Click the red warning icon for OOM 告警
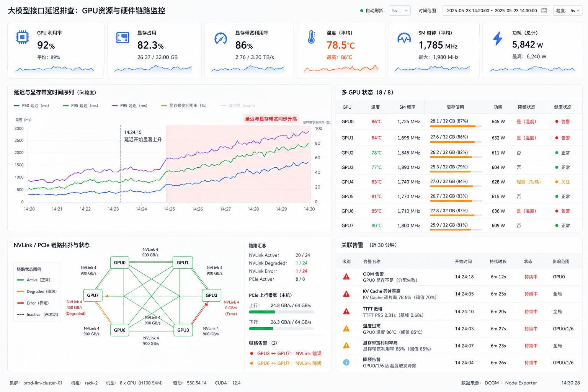 click(346, 277)
